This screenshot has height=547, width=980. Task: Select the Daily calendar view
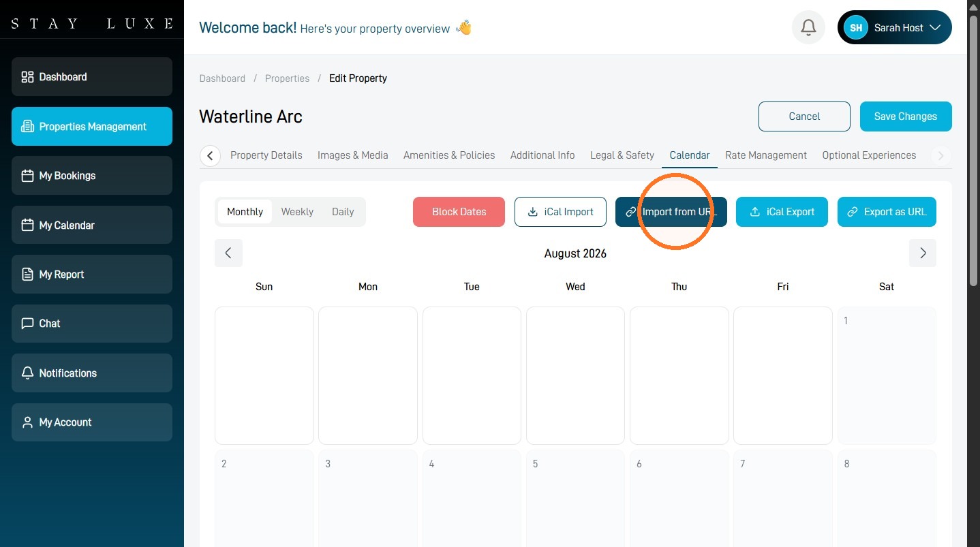tap(343, 212)
